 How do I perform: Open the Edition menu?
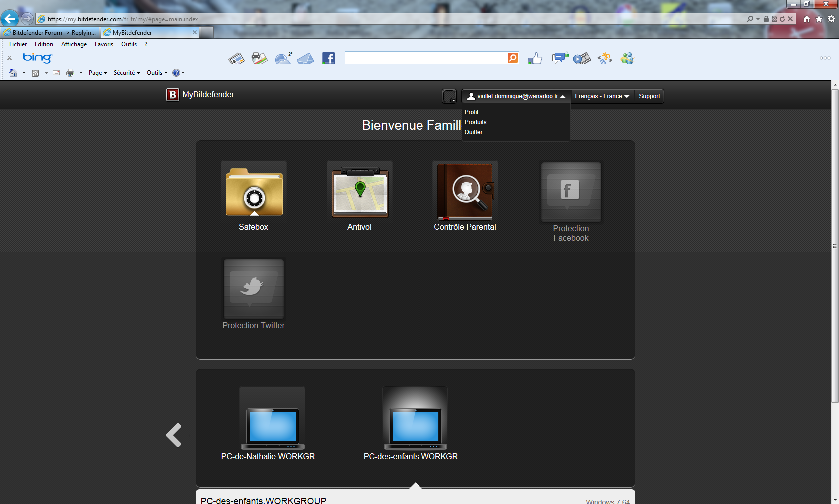[44, 44]
